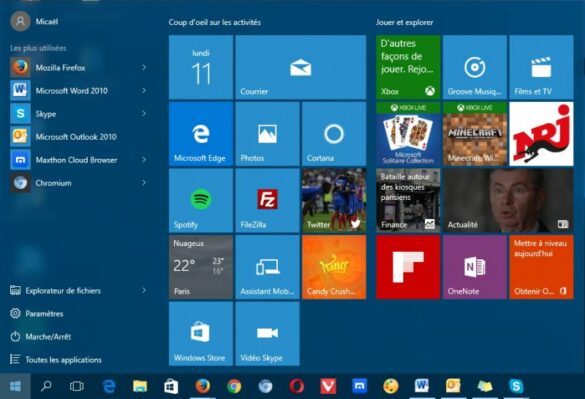Open Microsoft Outlook 2010 from the list
Viewport: 585px width, 399px height.
coord(78,137)
